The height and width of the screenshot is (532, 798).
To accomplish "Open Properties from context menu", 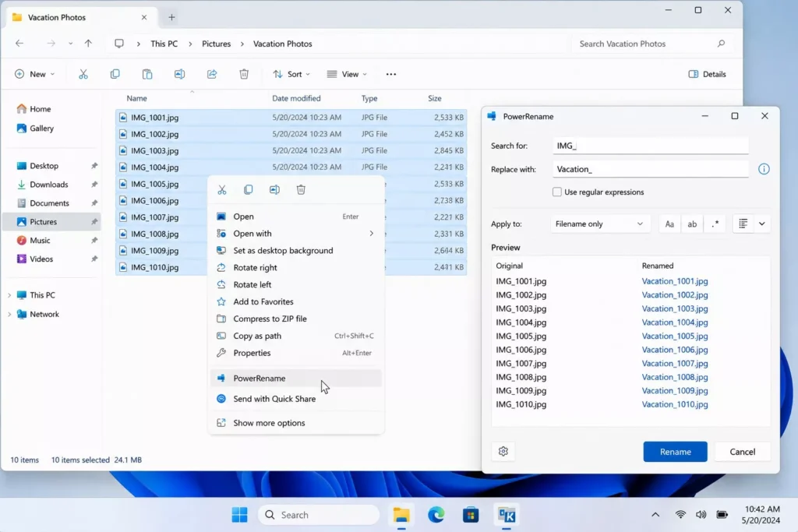I will point(295,353).
